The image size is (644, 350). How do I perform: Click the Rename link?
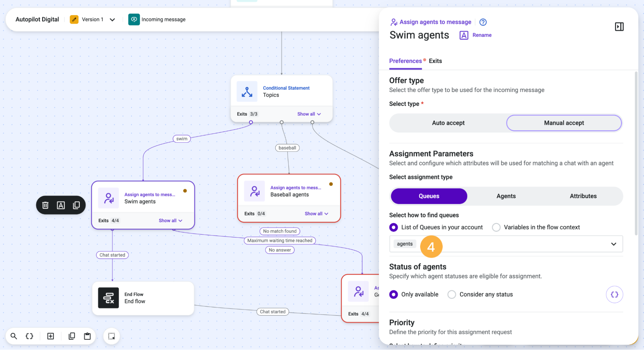[x=482, y=35]
